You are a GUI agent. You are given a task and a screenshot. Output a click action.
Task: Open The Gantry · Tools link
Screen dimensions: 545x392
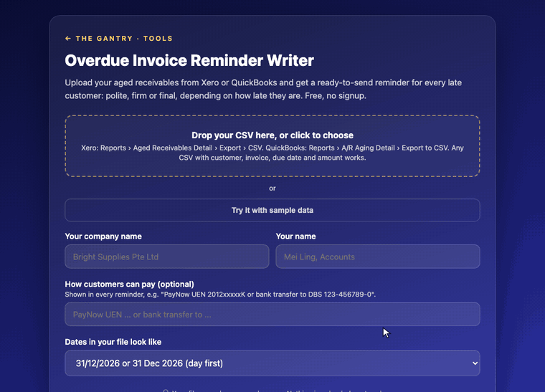click(x=119, y=39)
